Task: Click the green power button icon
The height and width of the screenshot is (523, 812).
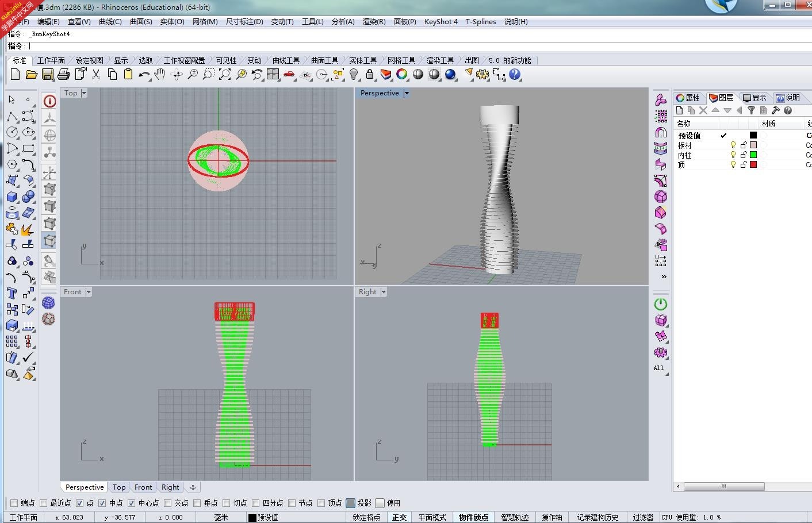Action: click(x=661, y=304)
